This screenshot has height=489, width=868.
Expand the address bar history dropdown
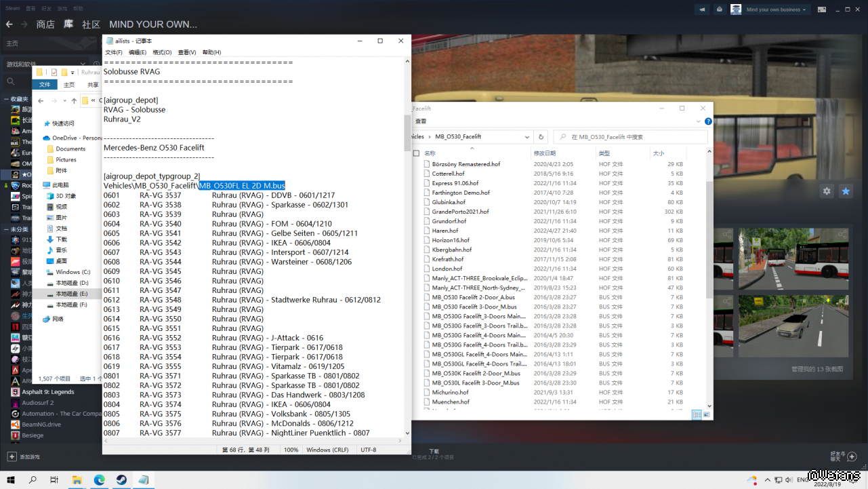527,136
